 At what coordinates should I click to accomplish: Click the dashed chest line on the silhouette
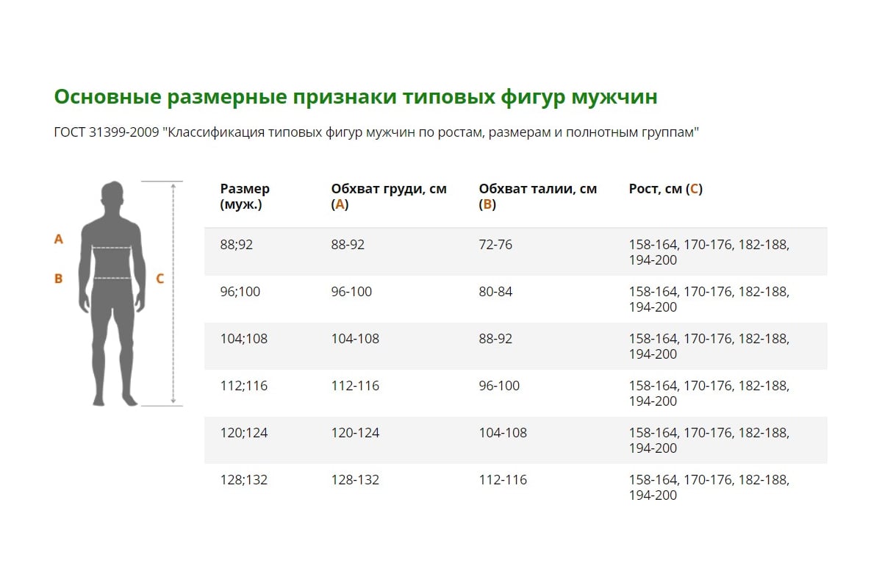pos(112,248)
